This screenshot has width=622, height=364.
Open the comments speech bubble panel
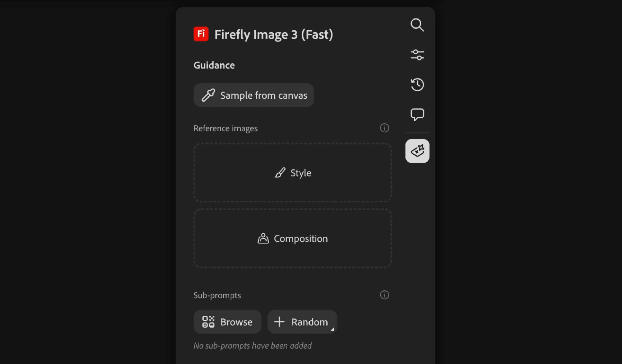click(417, 114)
